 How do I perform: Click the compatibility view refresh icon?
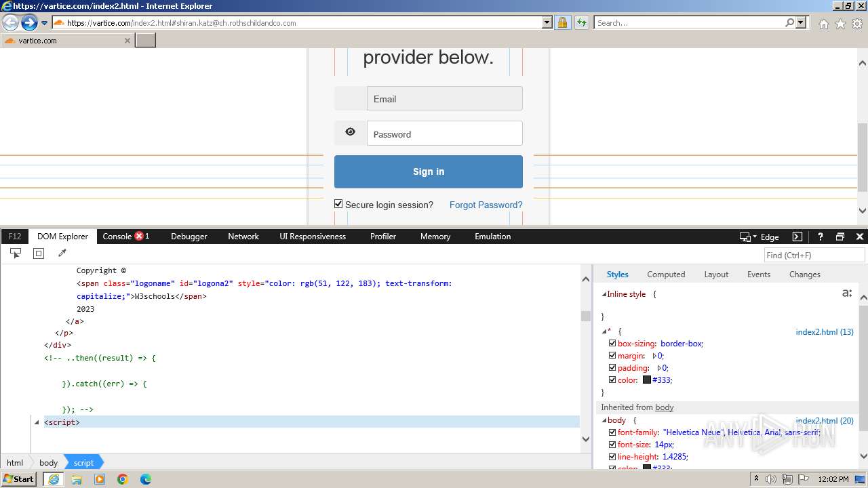581,22
